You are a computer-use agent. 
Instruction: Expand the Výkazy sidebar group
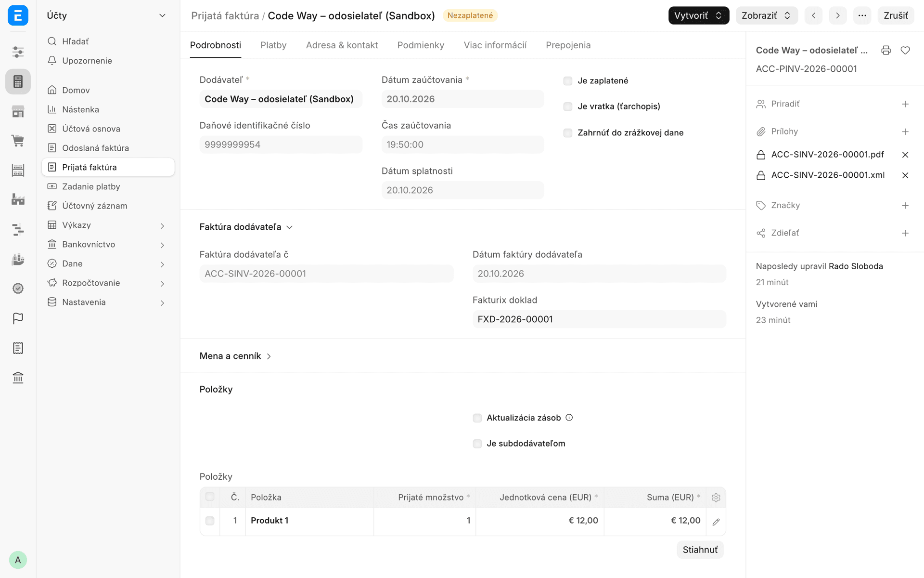coord(108,225)
